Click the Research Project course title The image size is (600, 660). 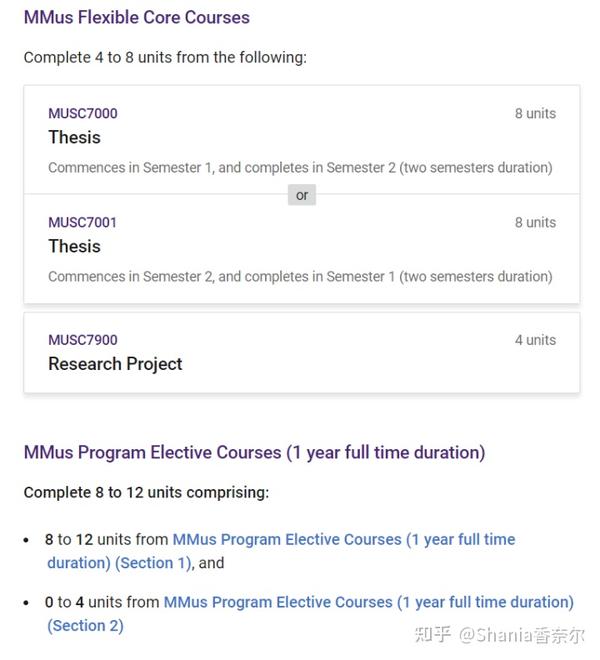(x=115, y=364)
